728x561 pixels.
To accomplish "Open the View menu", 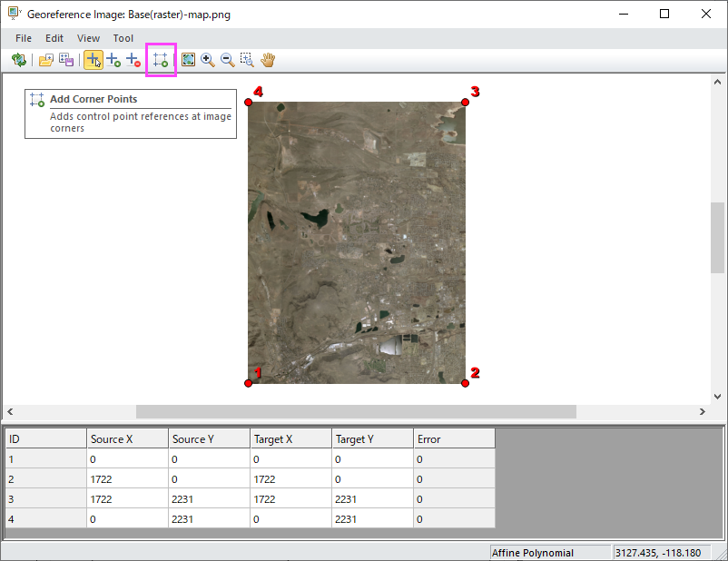I will coord(88,38).
